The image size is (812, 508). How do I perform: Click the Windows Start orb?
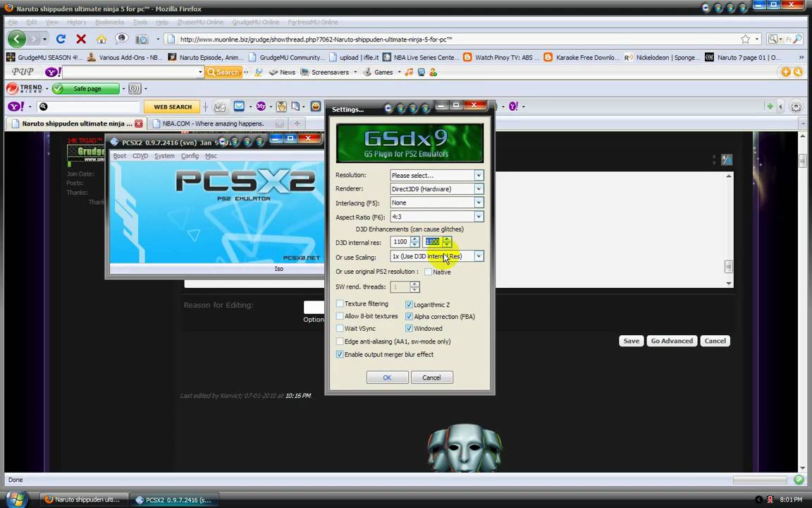coord(17,499)
